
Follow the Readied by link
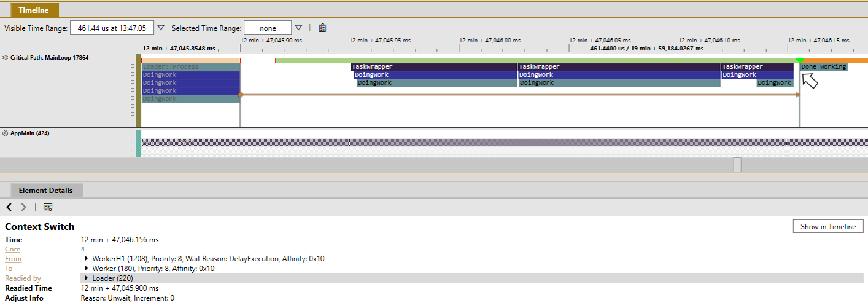(x=23, y=278)
